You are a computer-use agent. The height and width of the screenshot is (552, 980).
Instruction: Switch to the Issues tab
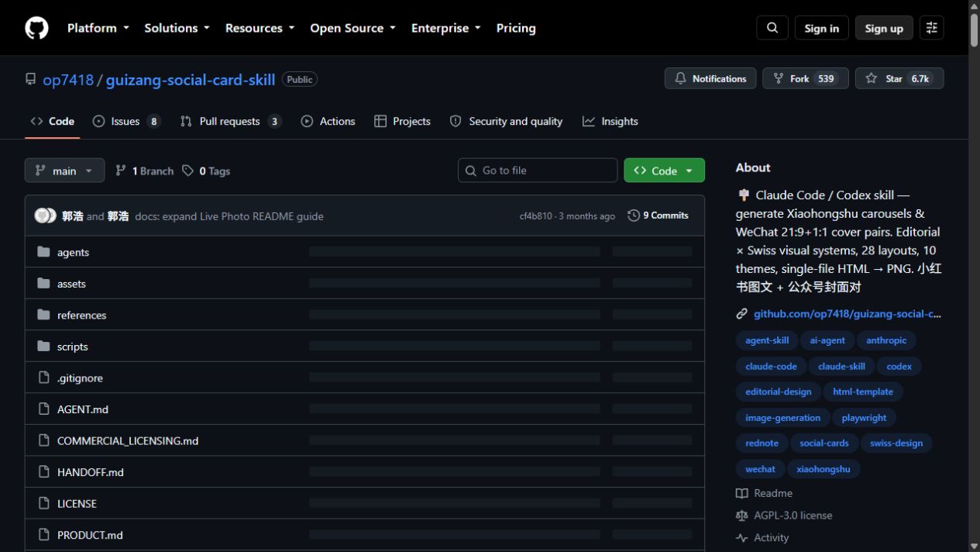click(x=126, y=121)
